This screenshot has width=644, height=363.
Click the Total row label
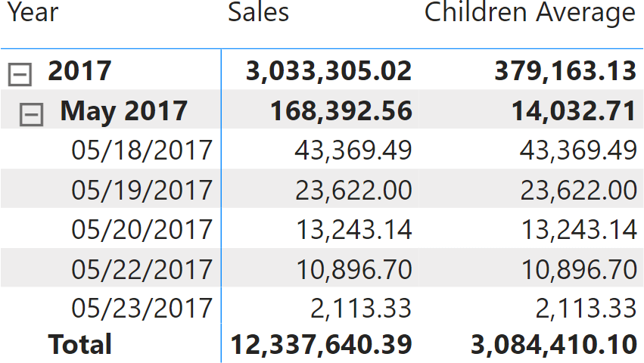[x=80, y=345]
